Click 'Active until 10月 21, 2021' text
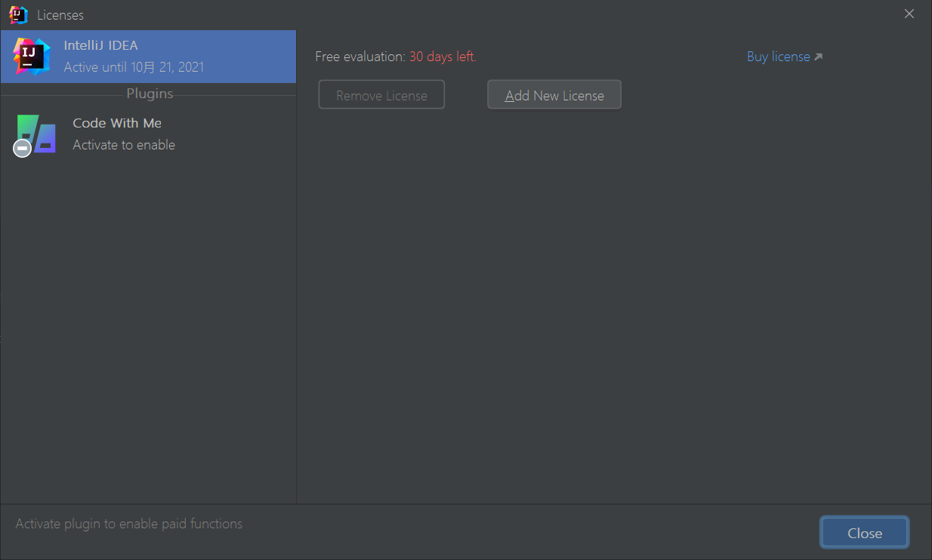 (x=134, y=67)
